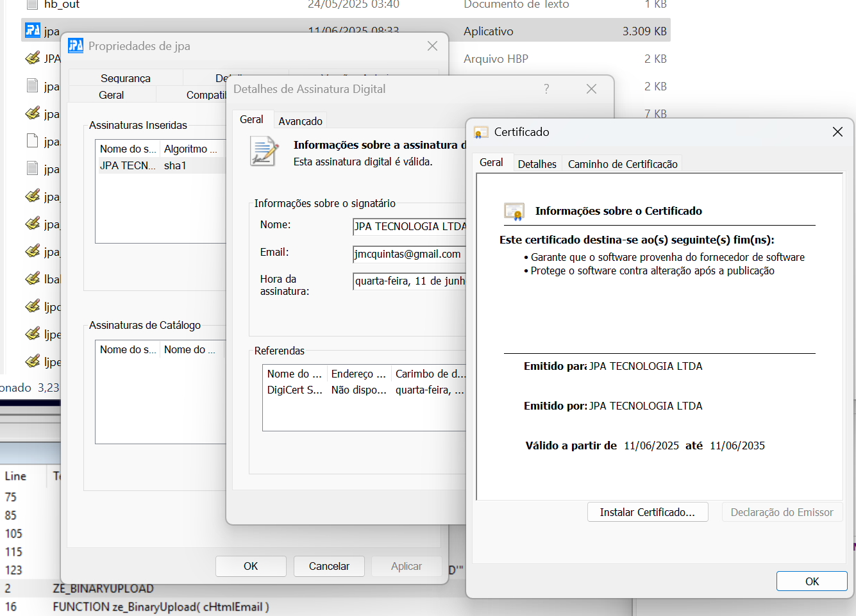The image size is (856, 616).
Task: Select the ljpc file icon in file list
Action: 33,306
